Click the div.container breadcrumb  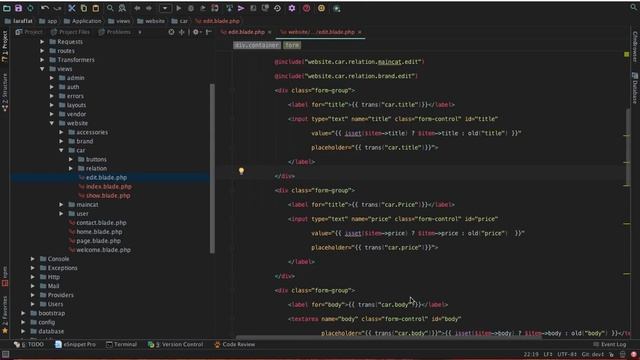[x=257, y=45]
